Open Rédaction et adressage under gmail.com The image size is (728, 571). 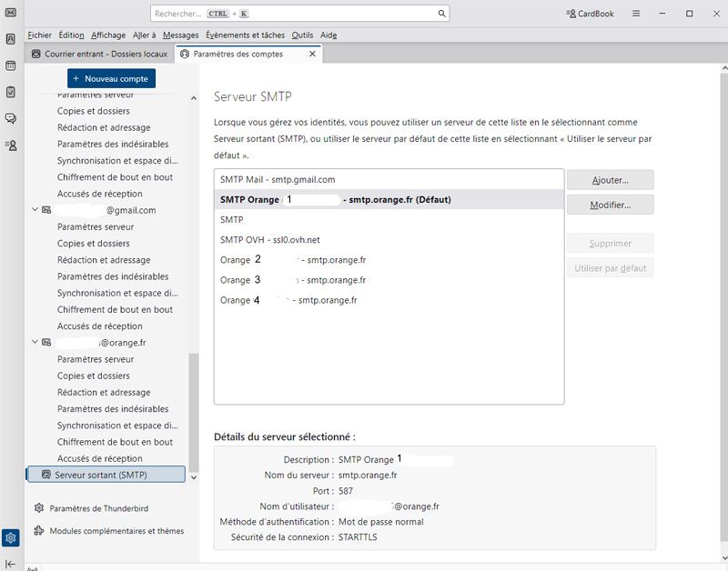(104, 260)
